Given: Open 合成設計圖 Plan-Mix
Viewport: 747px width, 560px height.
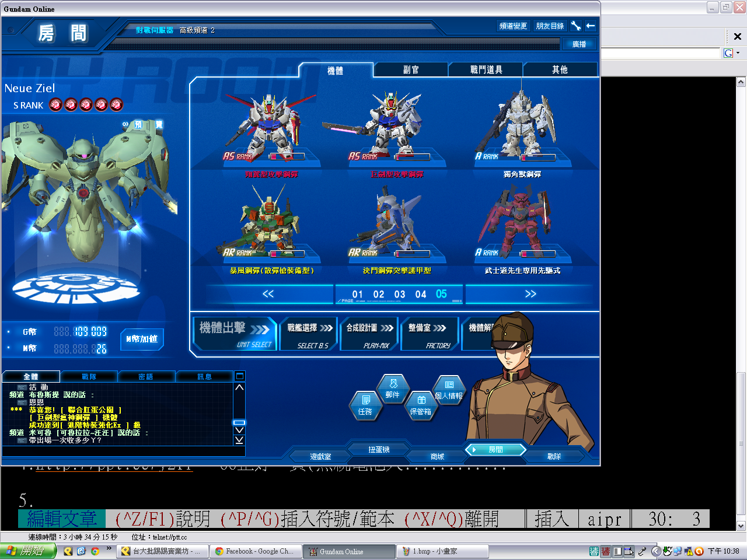Looking at the screenshot, I should (x=369, y=334).
